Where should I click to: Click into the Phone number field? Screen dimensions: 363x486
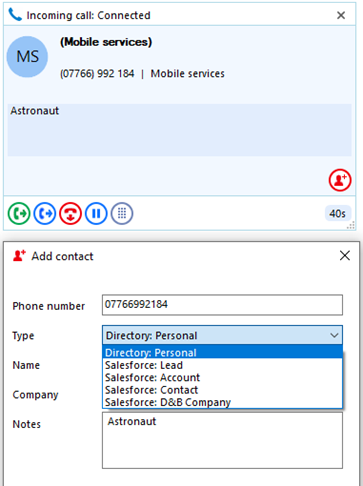222,305
